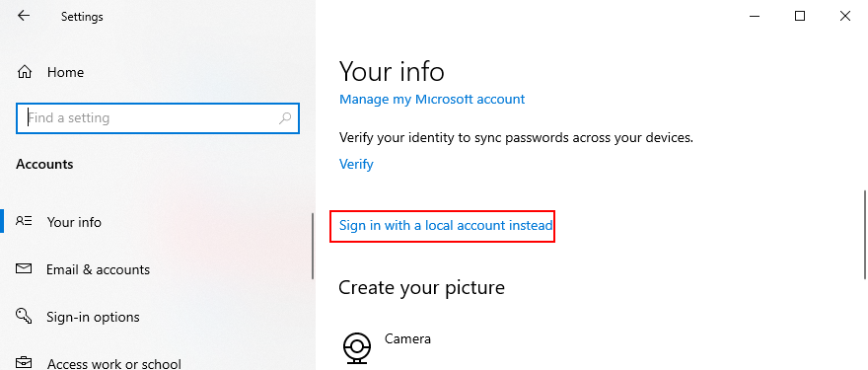868x370 pixels.
Task: Click Manage my Microsoft account link
Action: click(x=432, y=99)
